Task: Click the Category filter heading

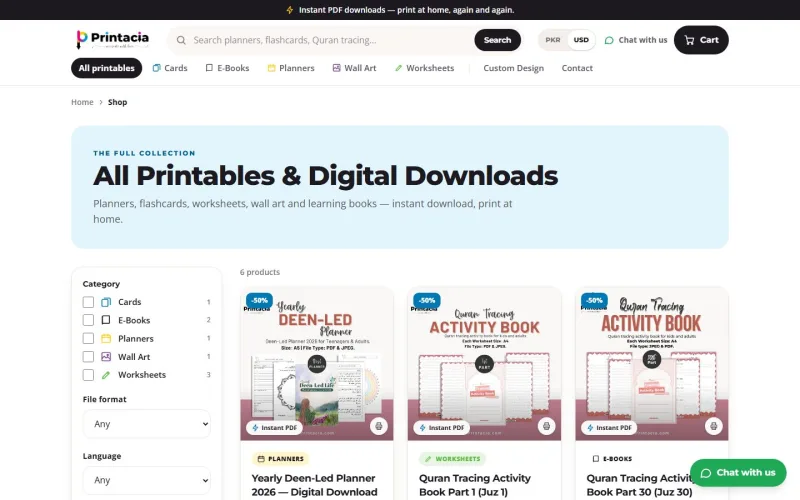Action: pos(101,284)
